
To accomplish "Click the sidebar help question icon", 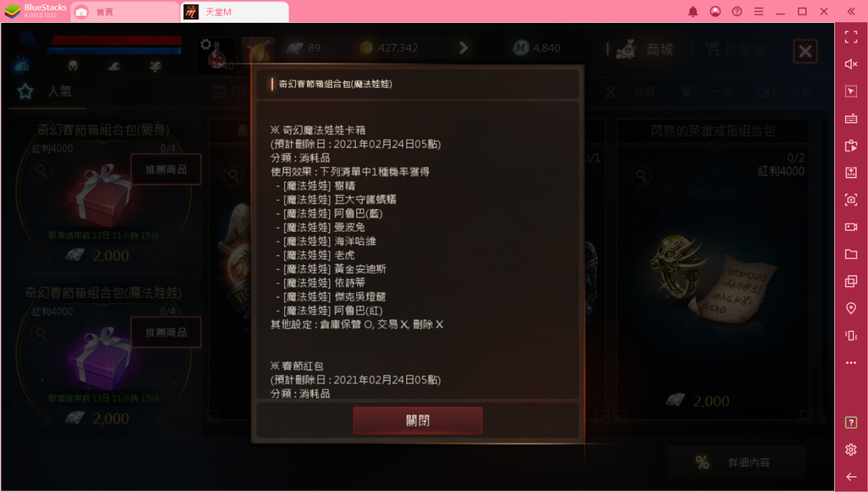I will coord(851,423).
